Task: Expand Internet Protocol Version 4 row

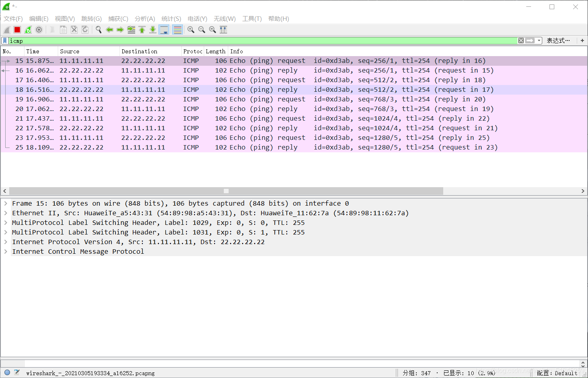Action: [6, 242]
